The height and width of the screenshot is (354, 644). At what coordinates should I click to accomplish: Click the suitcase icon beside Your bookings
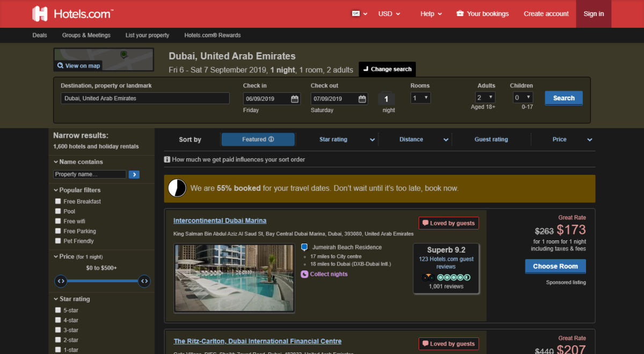pyautogui.click(x=460, y=14)
